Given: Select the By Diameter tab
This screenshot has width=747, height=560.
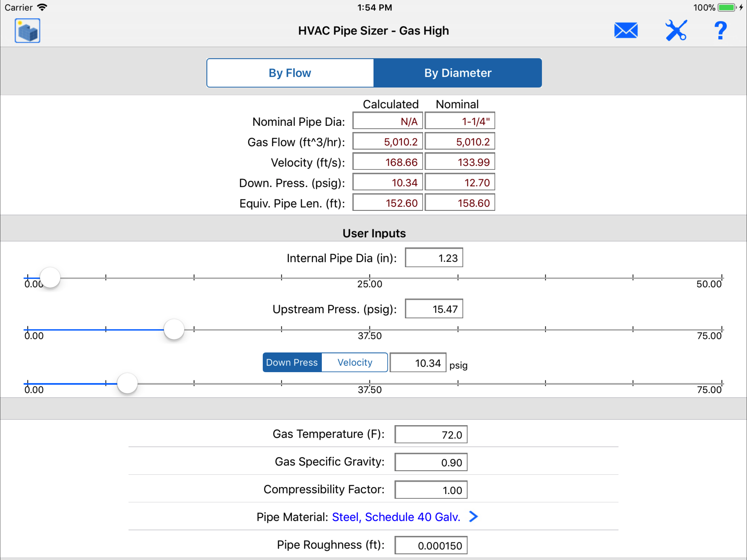Looking at the screenshot, I should click(458, 73).
